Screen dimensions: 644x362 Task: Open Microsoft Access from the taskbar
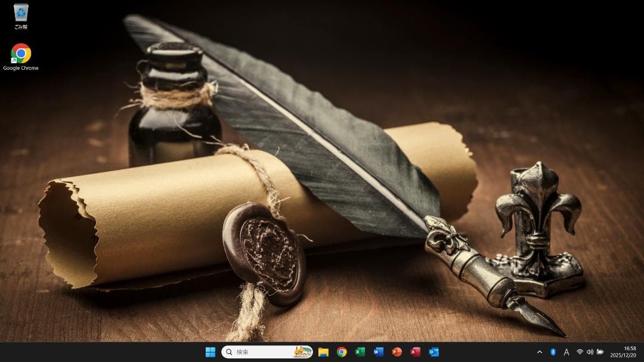pyautogui.click(x=415, y=352)
